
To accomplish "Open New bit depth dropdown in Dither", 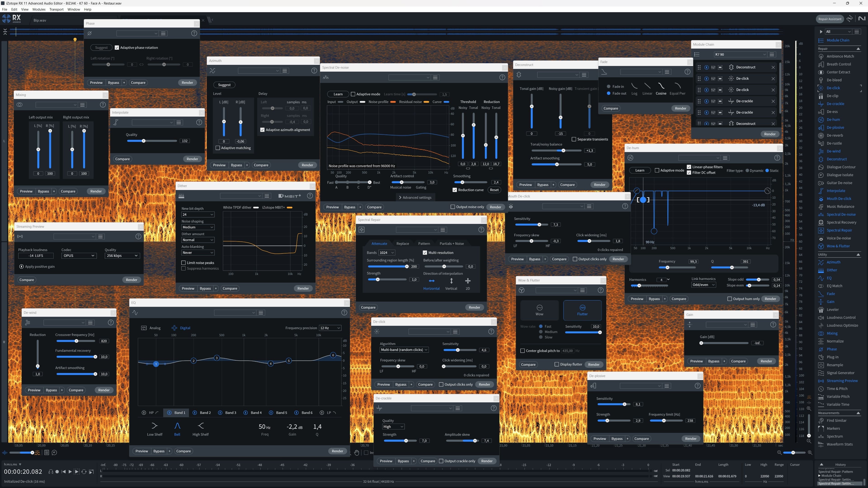I will [198, 215].
